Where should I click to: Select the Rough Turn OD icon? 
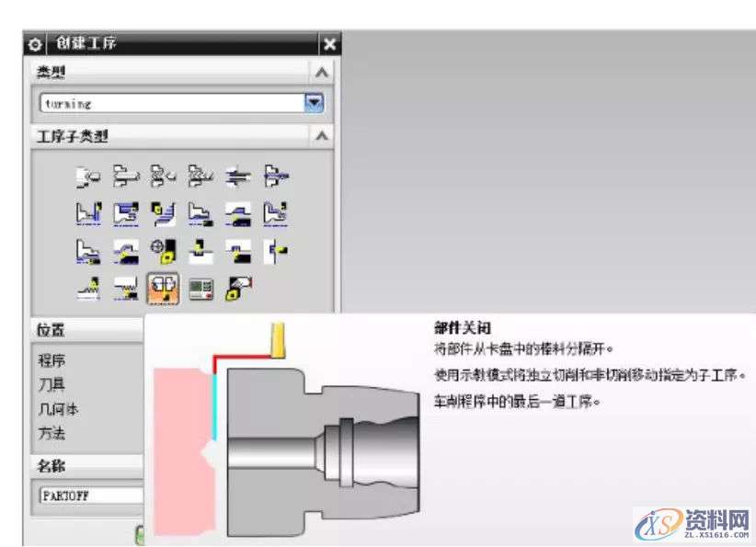[125, 212]
